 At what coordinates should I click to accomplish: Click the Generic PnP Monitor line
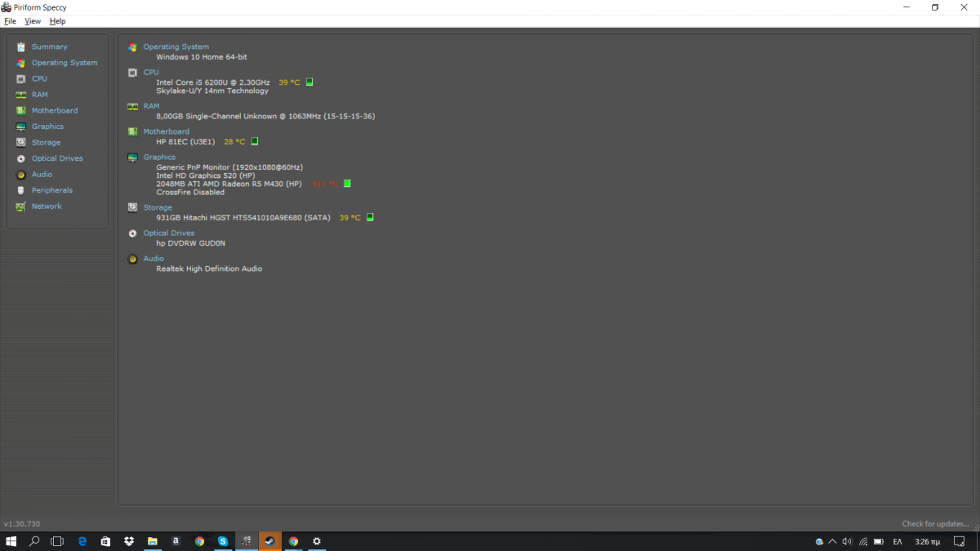tap(229, 167)
